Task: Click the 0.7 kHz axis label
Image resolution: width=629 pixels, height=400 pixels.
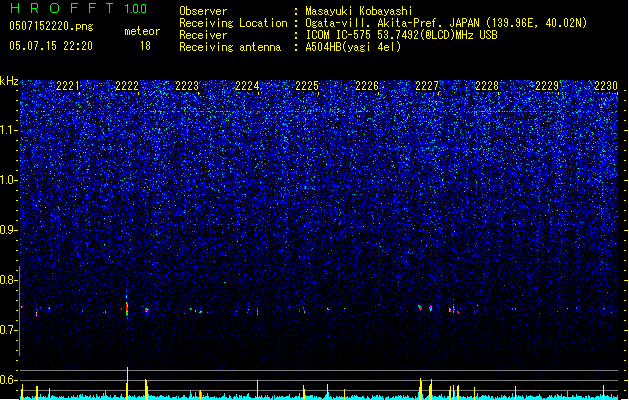Action: [9, 330]
